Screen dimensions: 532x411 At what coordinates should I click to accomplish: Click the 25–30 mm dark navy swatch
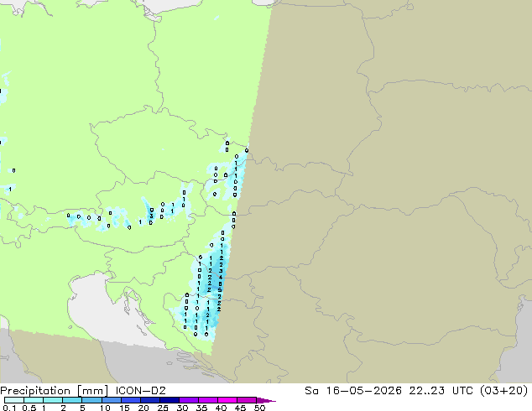170,400
